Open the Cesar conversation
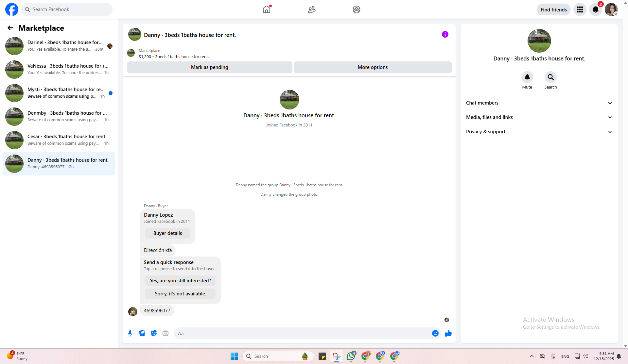The image size is (628, 364). point(59,140)
